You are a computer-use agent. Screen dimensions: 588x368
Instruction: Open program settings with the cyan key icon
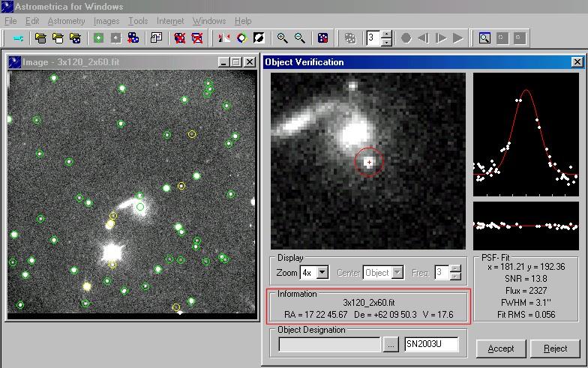click(x=19, y=37)
